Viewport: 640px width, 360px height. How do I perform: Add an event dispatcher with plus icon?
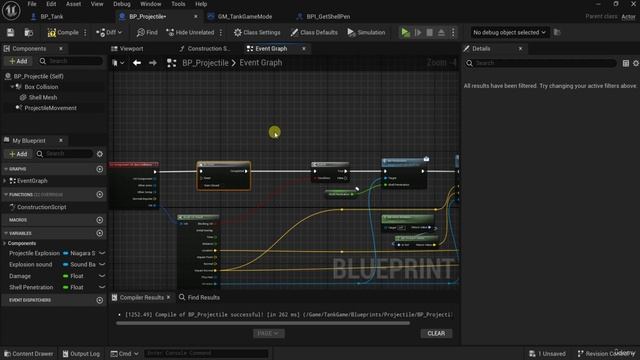100,300
